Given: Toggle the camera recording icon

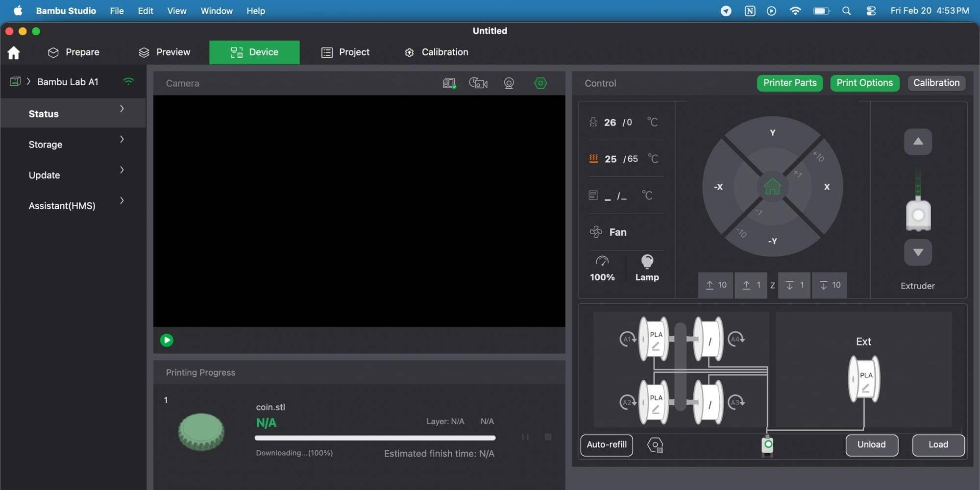Looking at the screenshot, I should tap(478, 83).
